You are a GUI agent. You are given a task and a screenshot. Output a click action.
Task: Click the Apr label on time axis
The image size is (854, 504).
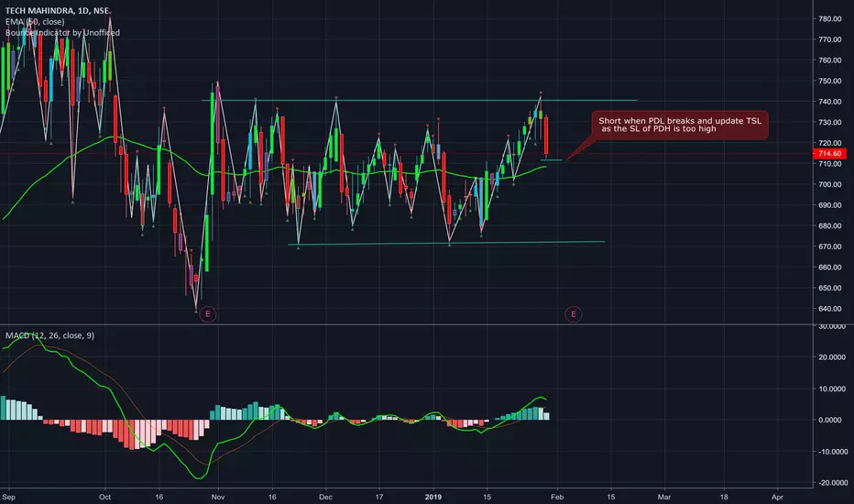point(777,497)
